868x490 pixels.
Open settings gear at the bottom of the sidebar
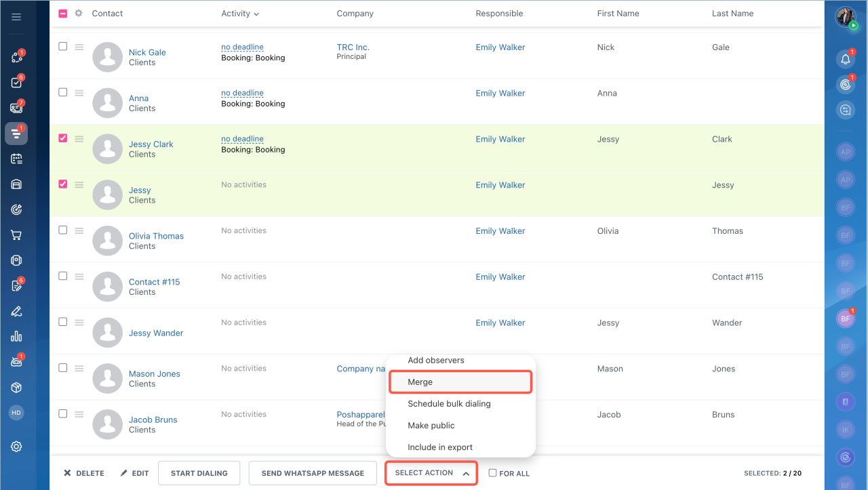(16, 446)
